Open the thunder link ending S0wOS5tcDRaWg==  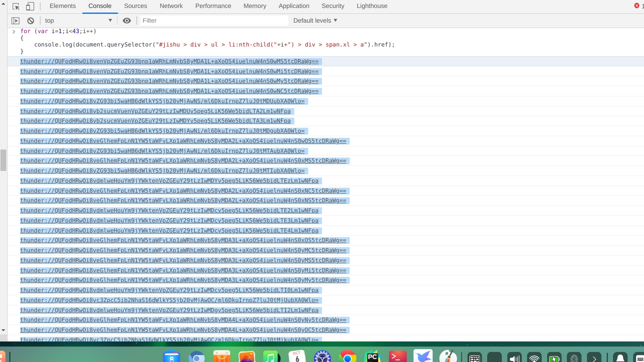tap(183, 141)
